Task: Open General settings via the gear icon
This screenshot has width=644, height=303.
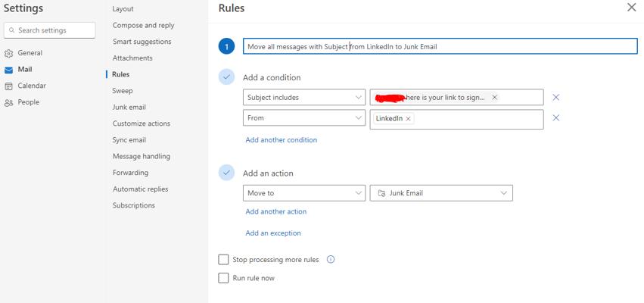Action: point(8,54)
